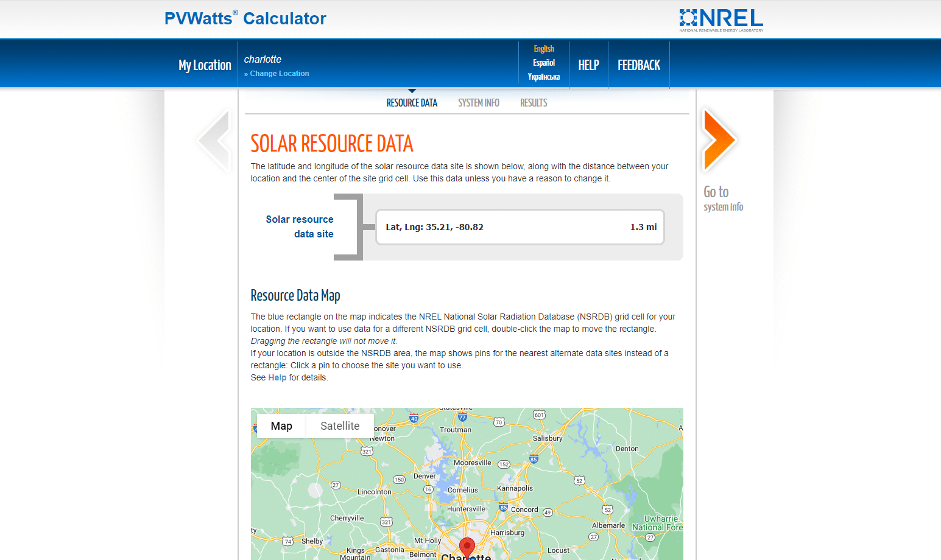Click Interstate 77 shield on map
The height and width of the screenshot is (560, 941).
[x=462, y=417]
